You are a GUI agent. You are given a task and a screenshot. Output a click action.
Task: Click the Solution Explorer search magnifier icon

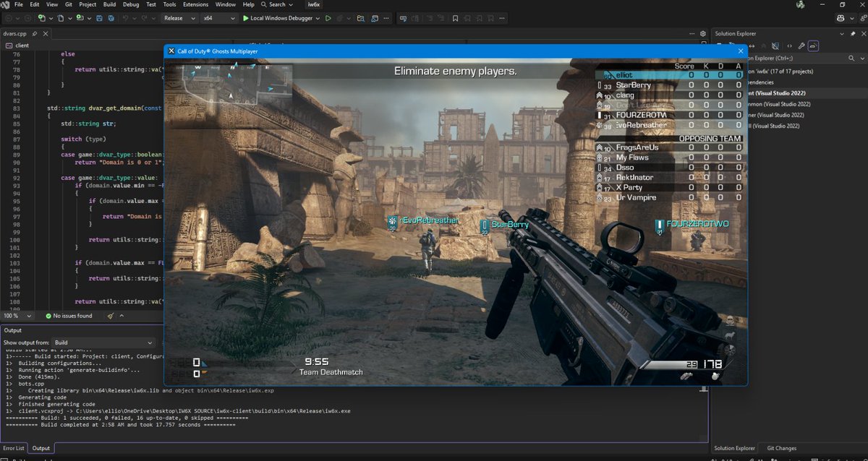point(851,58)
